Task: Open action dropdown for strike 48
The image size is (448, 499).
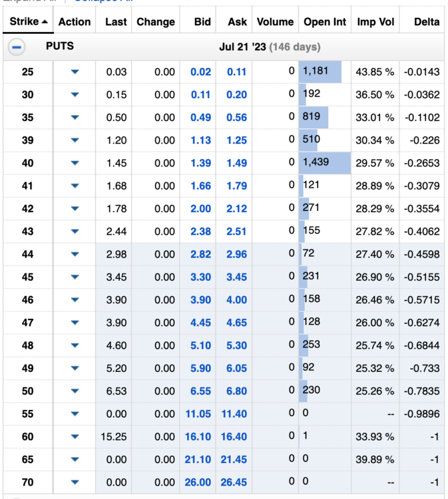Action: coord(75,345)
